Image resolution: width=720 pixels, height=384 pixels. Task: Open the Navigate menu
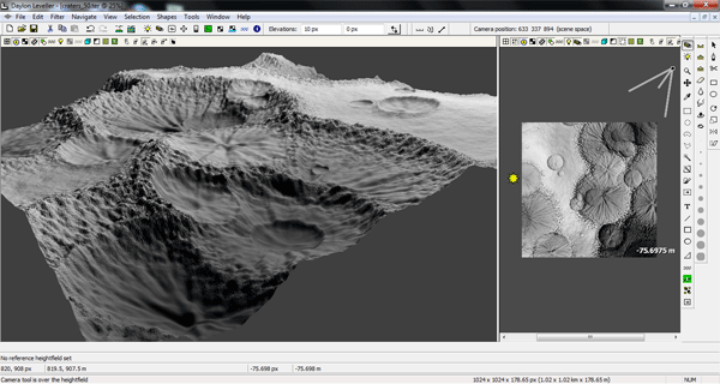point(84,17)
